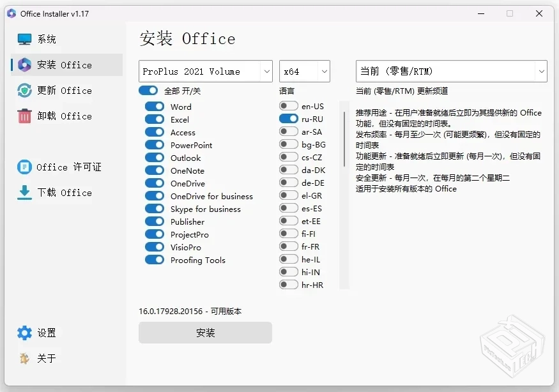Select the 系统 monitor icon in sidebar
This screenshot has width=559, height=392.
coord(24,38)
